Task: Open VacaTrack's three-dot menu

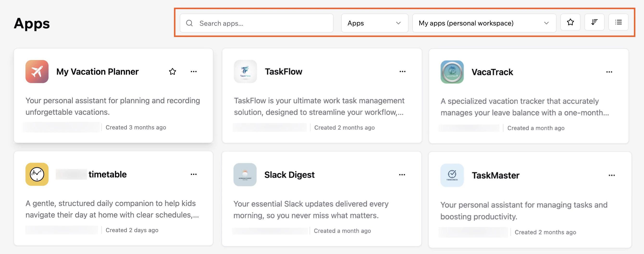Action: [x=609, y=72]
